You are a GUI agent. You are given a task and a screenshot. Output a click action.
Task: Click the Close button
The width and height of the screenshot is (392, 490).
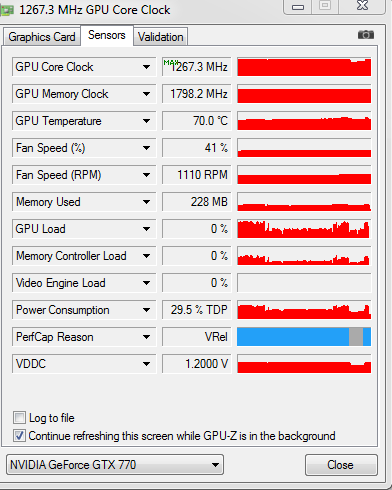pyautogui.click(x=341, y=464)
